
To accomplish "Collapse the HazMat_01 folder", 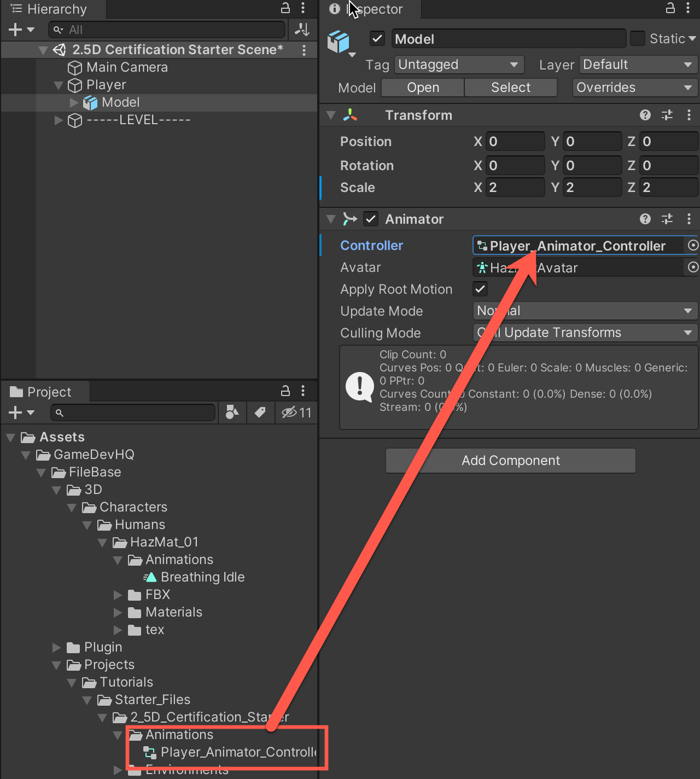I will pos(102,542).
